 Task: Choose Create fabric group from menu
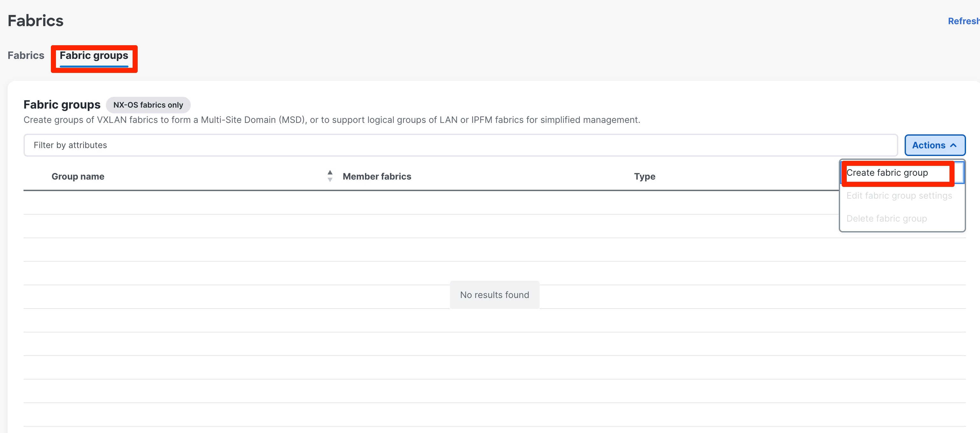pos(887,173)
